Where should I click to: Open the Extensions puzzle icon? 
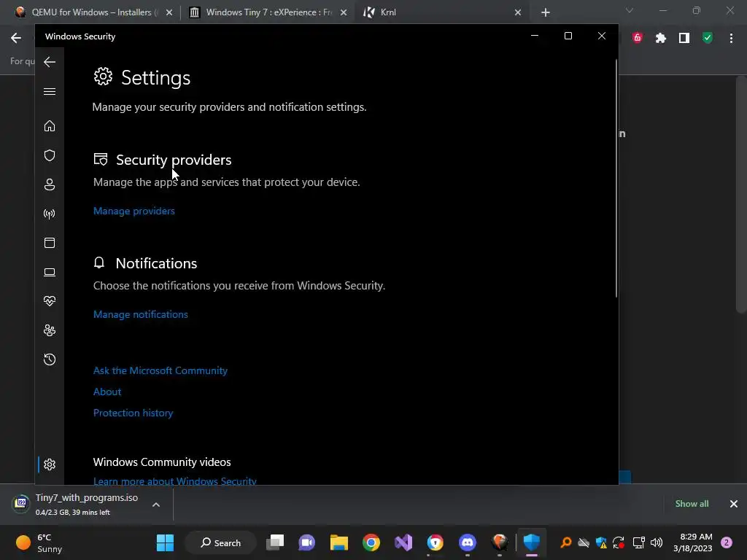click(x=661, y=38)
